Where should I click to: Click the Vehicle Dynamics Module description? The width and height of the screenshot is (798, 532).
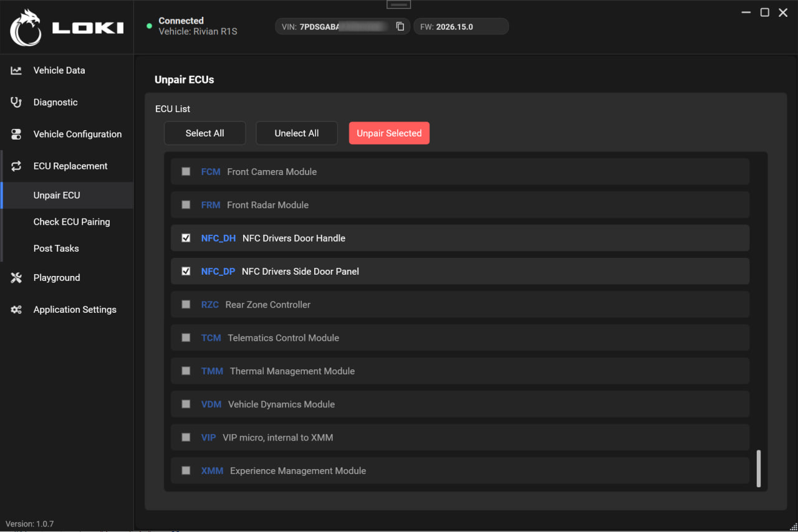(x=282, y=404)
